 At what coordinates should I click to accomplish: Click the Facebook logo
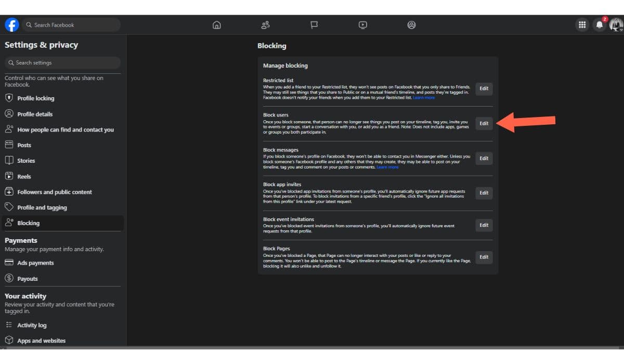pyautogui.click(x=11, y=25)
